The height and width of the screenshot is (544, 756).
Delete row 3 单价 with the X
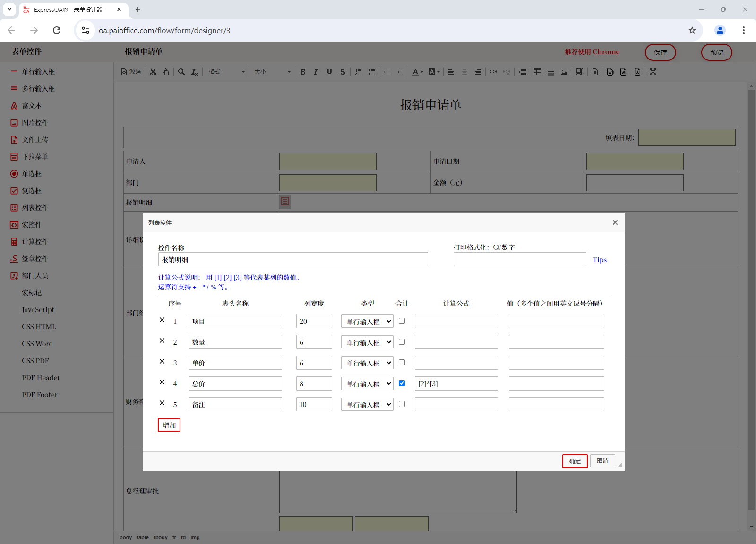[162, 361]
